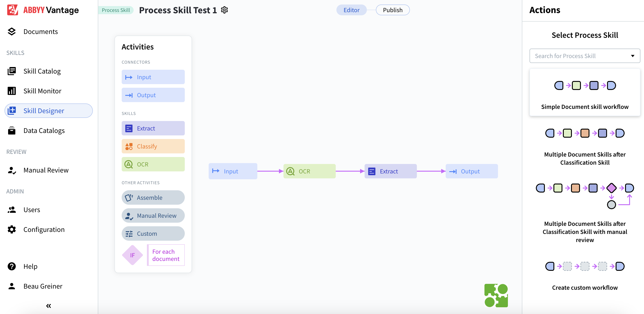Screen dimensions: 644x314
Task: Select the IF condition activity
Action: 132,255
